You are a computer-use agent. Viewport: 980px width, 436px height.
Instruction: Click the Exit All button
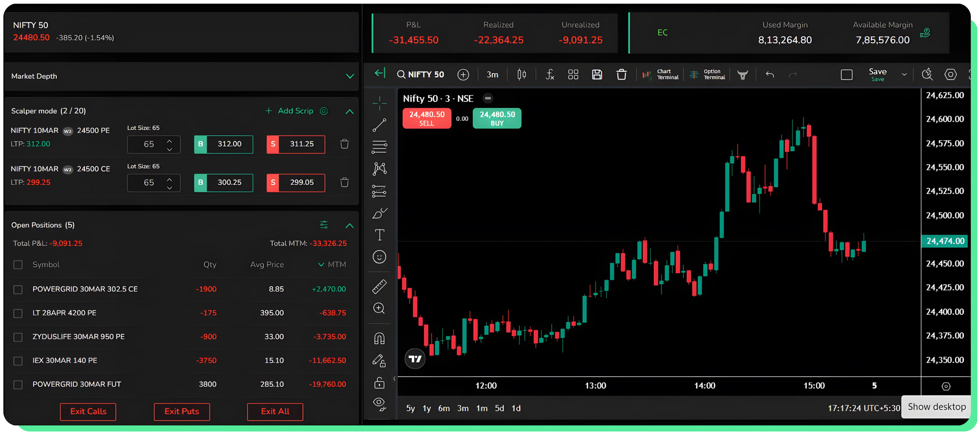[x=275, y=412]
